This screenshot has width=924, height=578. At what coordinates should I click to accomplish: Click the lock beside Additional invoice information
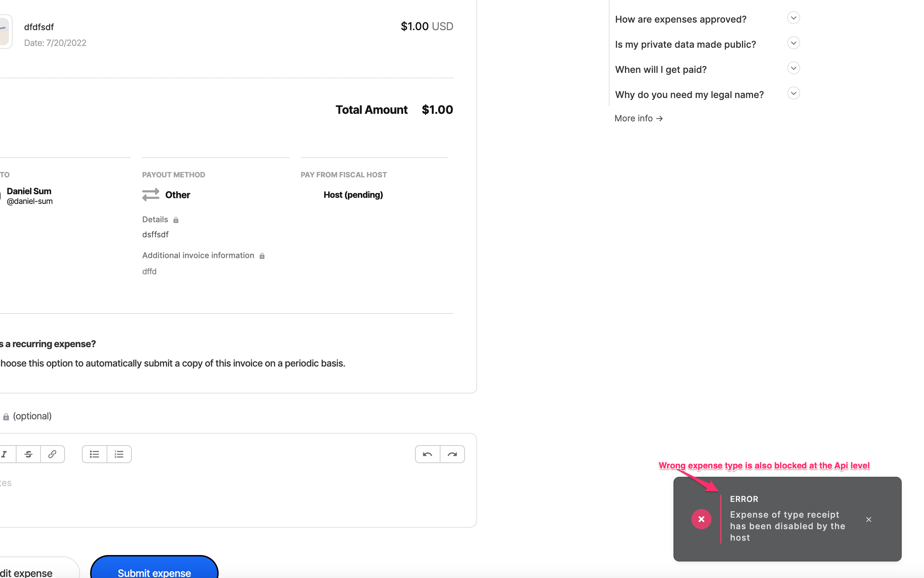coord(262,255)
